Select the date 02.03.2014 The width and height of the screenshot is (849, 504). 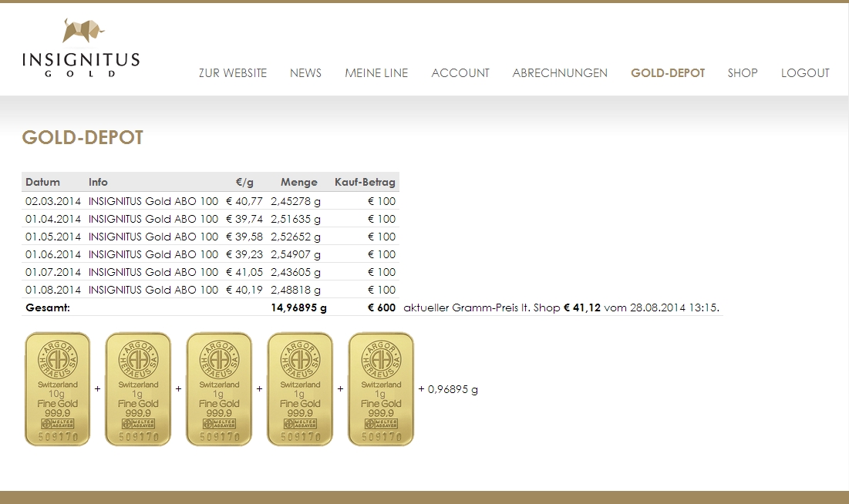[53, 201]
